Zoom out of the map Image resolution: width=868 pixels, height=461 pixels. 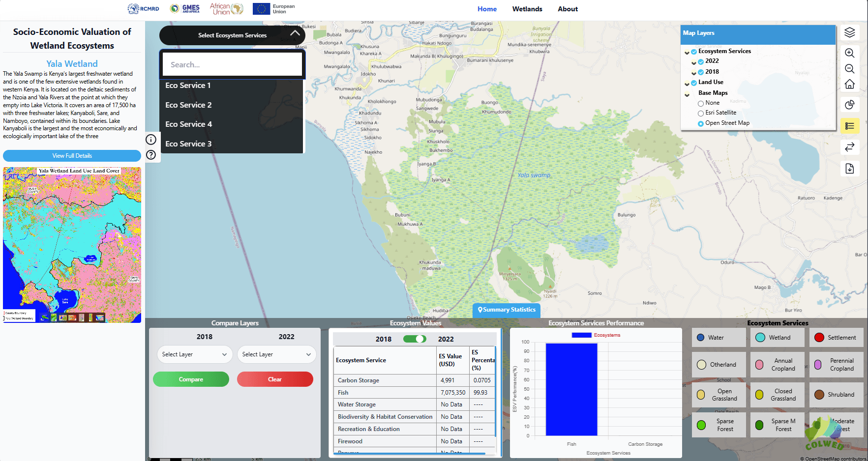849,69
